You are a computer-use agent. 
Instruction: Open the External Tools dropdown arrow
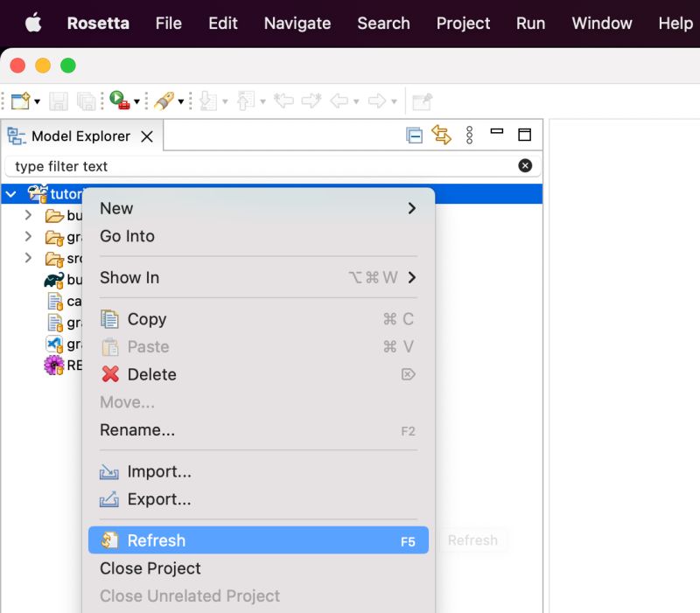pyautogui.click(x=137, y=101)
